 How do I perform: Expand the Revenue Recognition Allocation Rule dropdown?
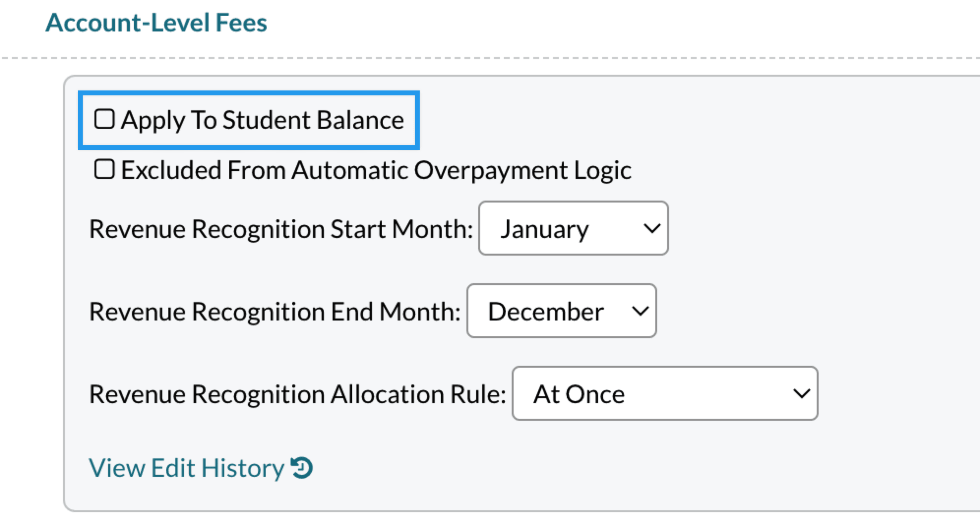coord(664,393)
